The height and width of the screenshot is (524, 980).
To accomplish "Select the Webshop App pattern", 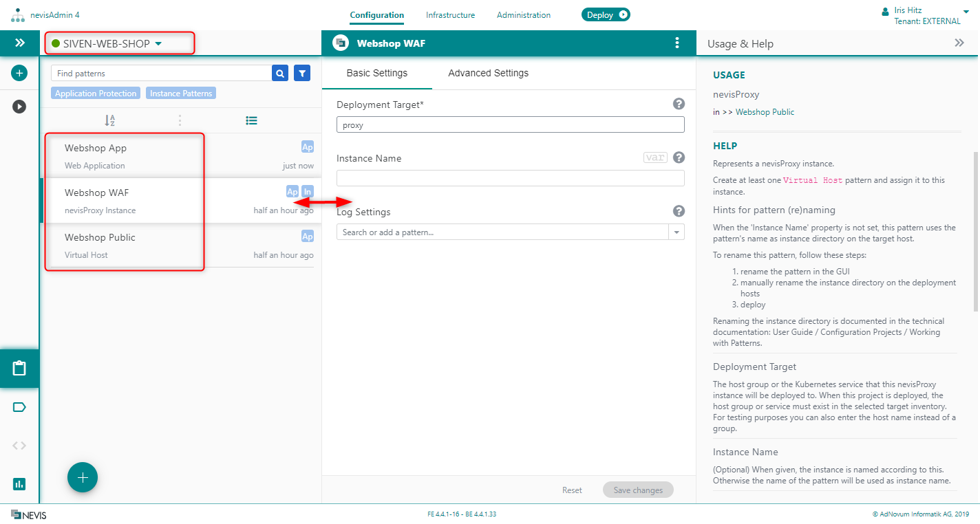I will tap(181, 156).
